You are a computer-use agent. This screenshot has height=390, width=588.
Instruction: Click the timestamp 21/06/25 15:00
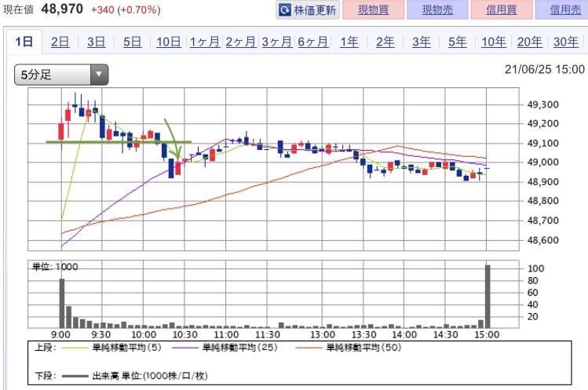tap(545, 69)
